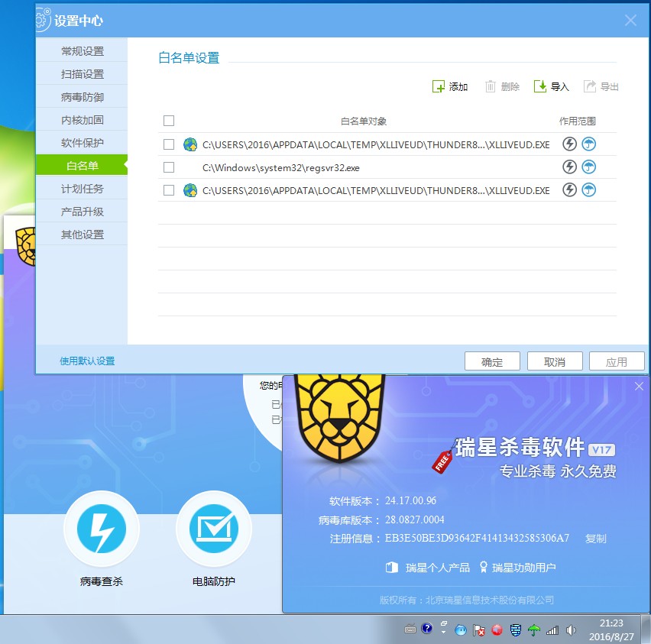
Task: Open 软件保护 settings section
Action: (x=82, y=142)
